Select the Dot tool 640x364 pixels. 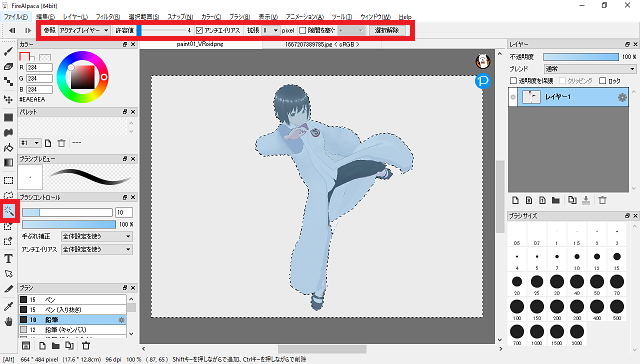pos(8,82)
